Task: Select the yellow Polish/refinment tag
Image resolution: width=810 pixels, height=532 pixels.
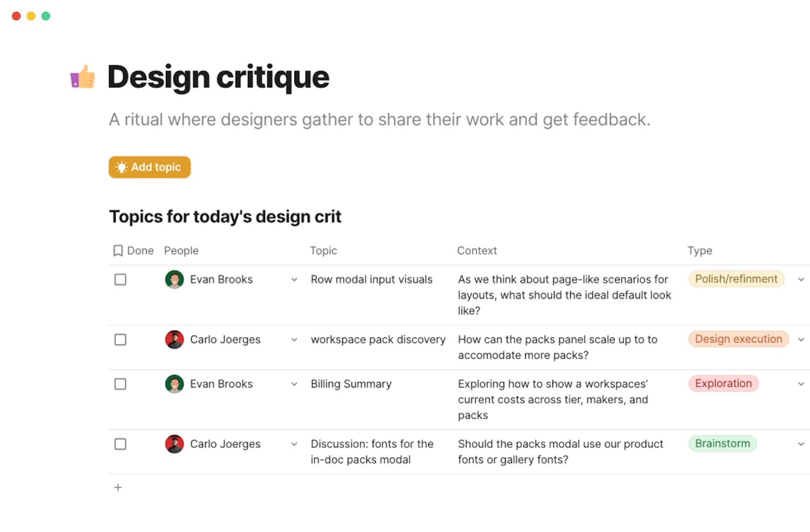Action: coord(736,279)
